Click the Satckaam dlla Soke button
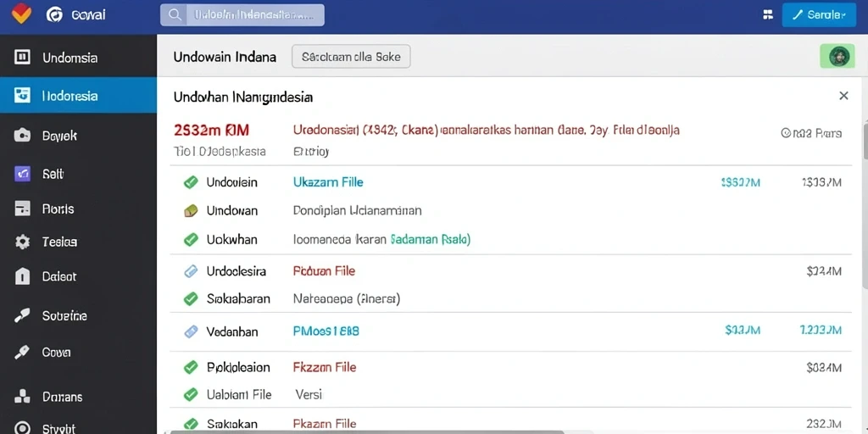The image size is (868, 434). 351,57
